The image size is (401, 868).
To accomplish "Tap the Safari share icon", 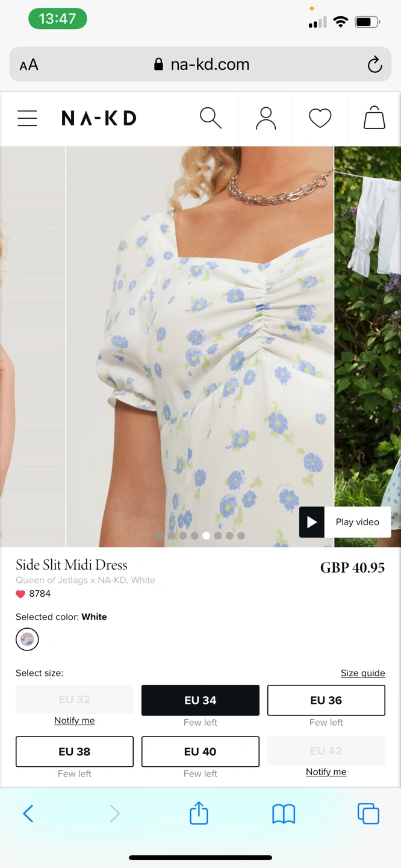I will 199,813.
